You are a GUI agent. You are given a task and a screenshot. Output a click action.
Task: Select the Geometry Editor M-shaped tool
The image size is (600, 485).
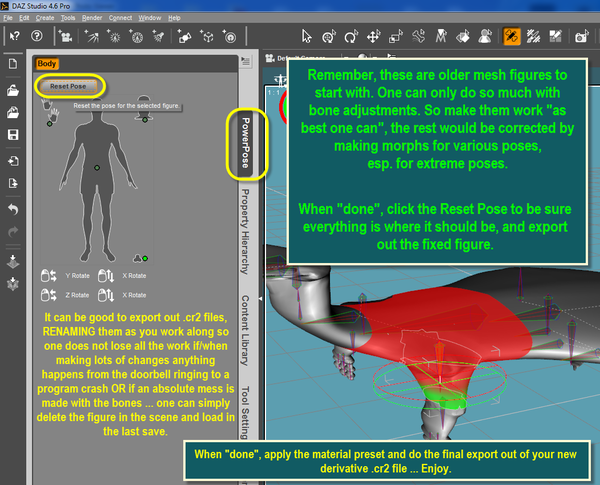point(441,36)
